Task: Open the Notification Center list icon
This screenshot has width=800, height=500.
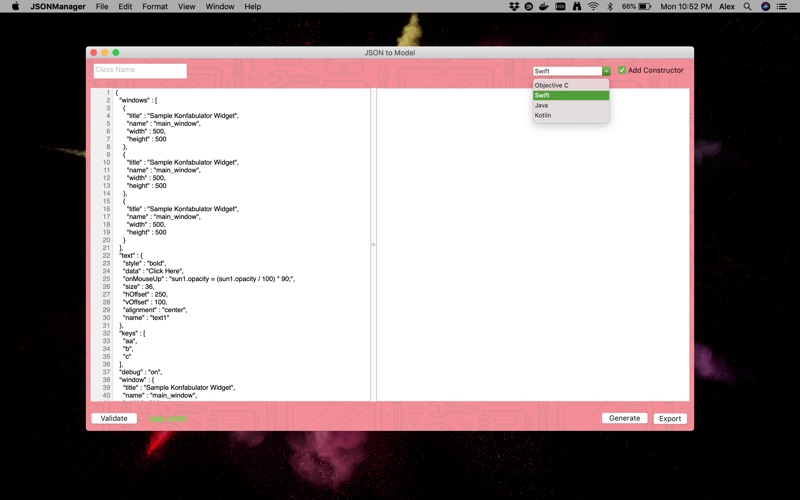Action: tap(782, 6)
